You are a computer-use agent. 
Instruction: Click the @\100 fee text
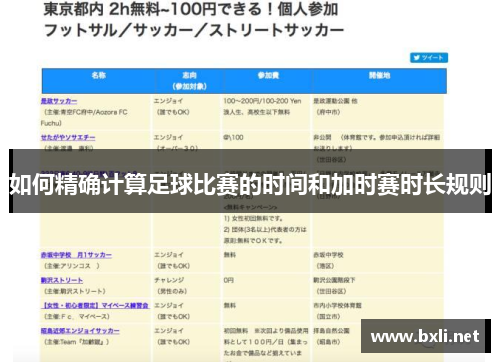tap(233, 137)
